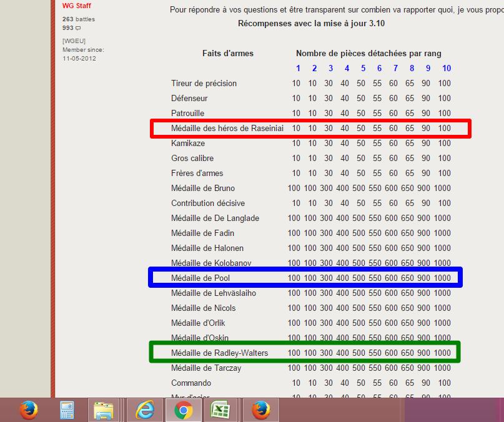The width and height of the screenshot is (504, 422).
Task: Open Excel from the taskbar
Action: (220, 410)
